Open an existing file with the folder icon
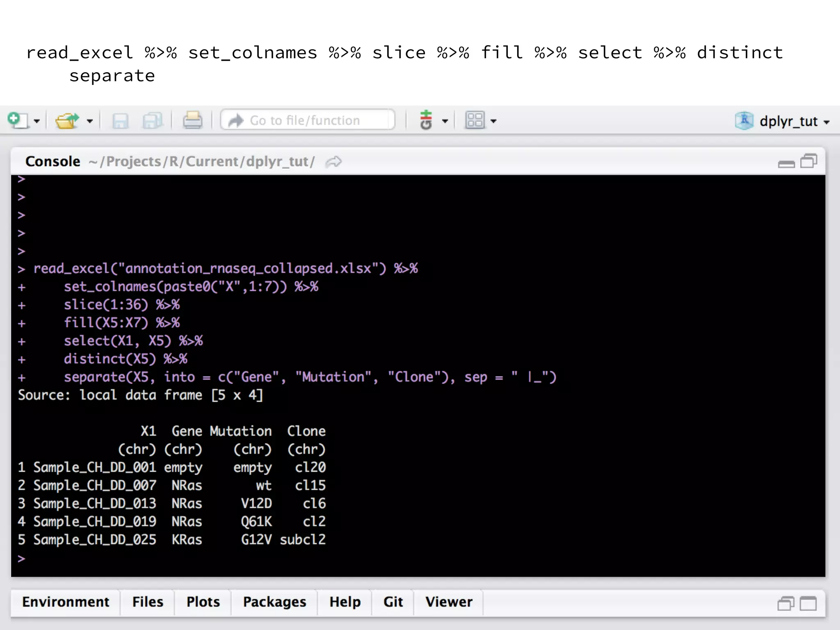The height and width of the screenshot is (630, 840). pyautogui.click(x=67, y=121)
